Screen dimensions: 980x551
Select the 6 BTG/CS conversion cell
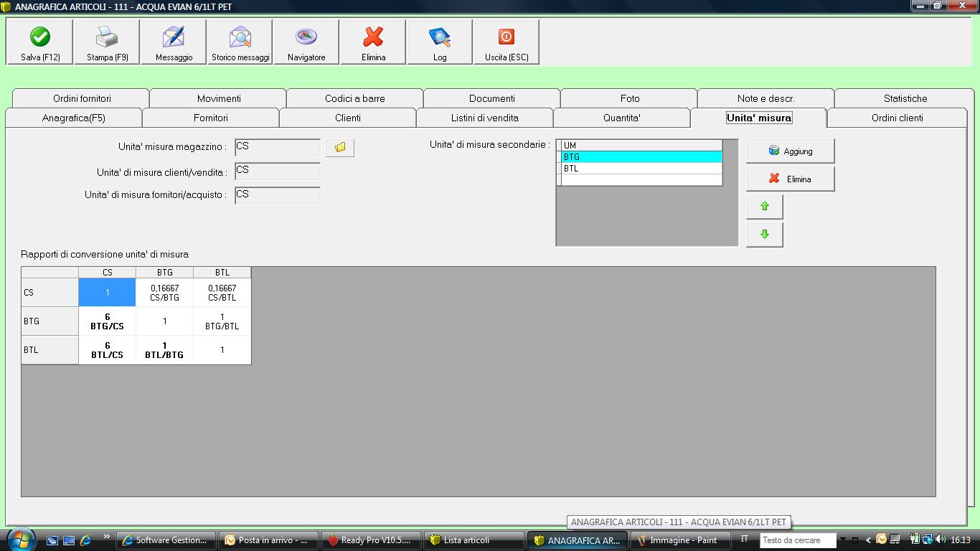(x=107, y=321)
